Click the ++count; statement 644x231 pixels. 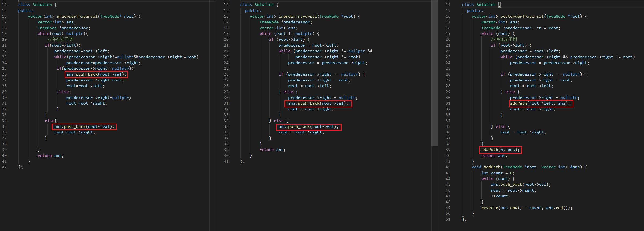[x=500, y=196]
